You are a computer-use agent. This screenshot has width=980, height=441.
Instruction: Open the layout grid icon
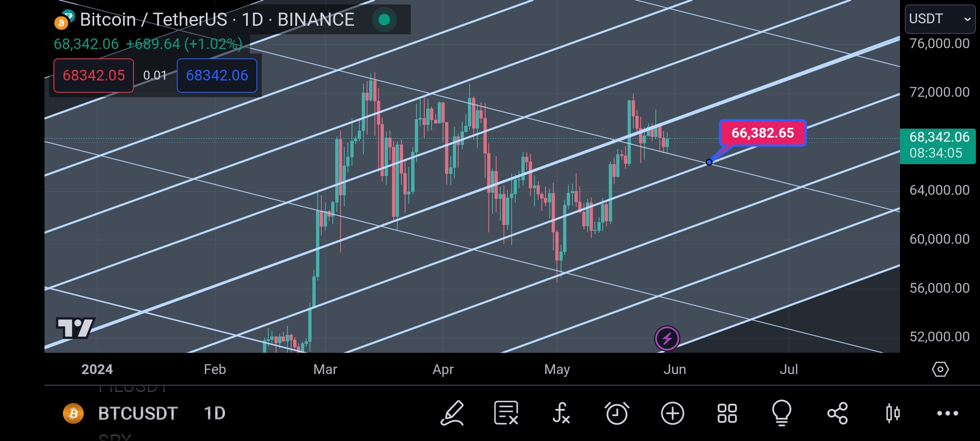coord(727,413)
